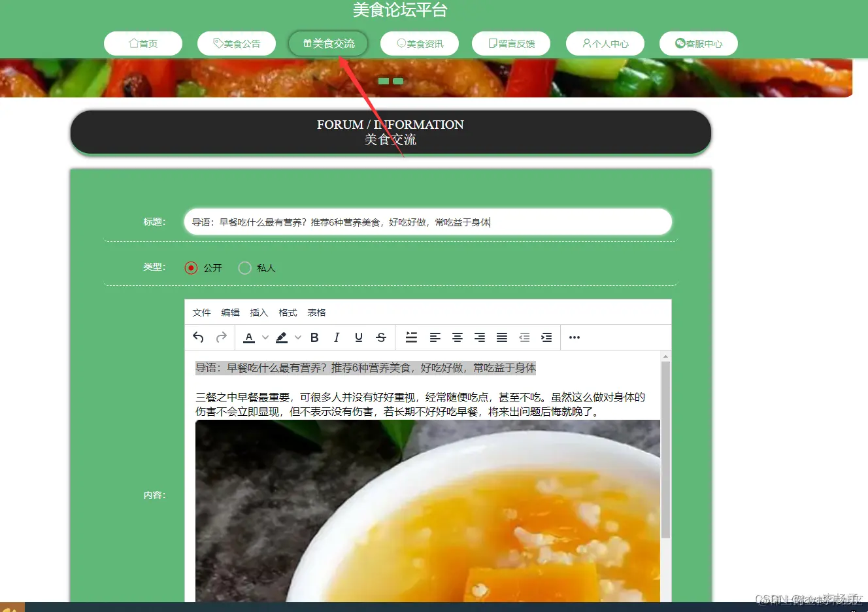Navigate to 美食资讯 news

click(420, 43)
